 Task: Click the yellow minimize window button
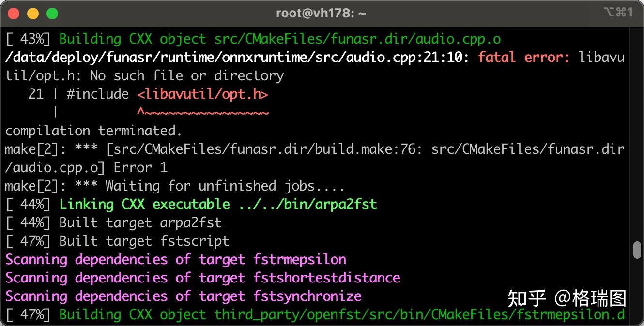pyautogui.click(x=33, y=14)
